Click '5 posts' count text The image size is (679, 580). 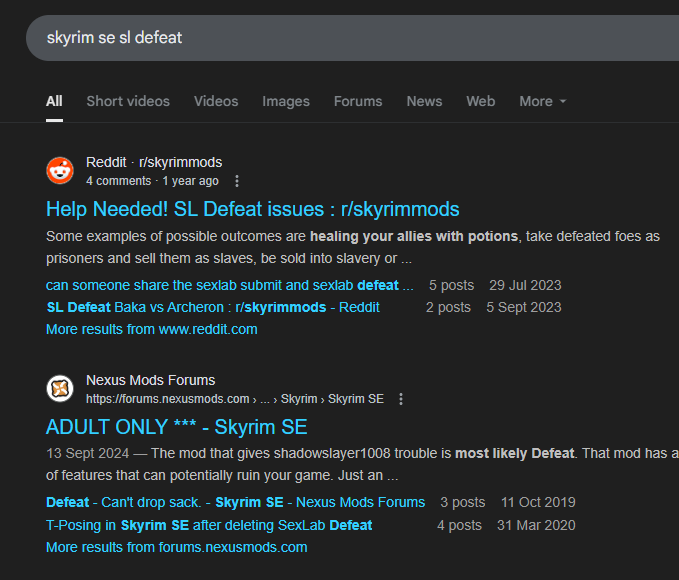point(451,285)
